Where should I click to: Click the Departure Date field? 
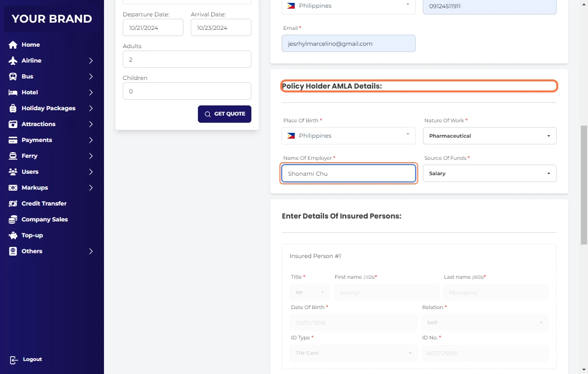pos(153,27)
